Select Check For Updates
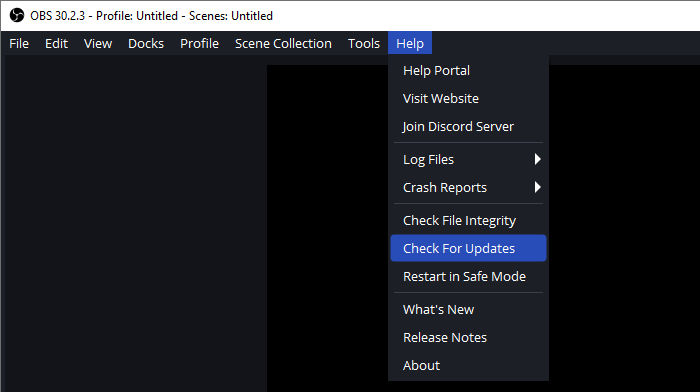This screenshot has height=392, width=700. [x=468, y=248]
